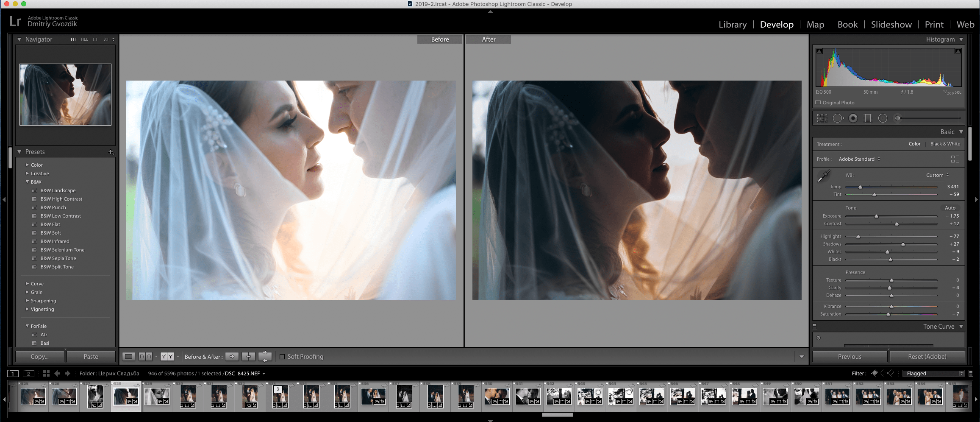Switch to Loupe view in toolbar
This screenshot has height=422, width=980.
tap(129, 357)
